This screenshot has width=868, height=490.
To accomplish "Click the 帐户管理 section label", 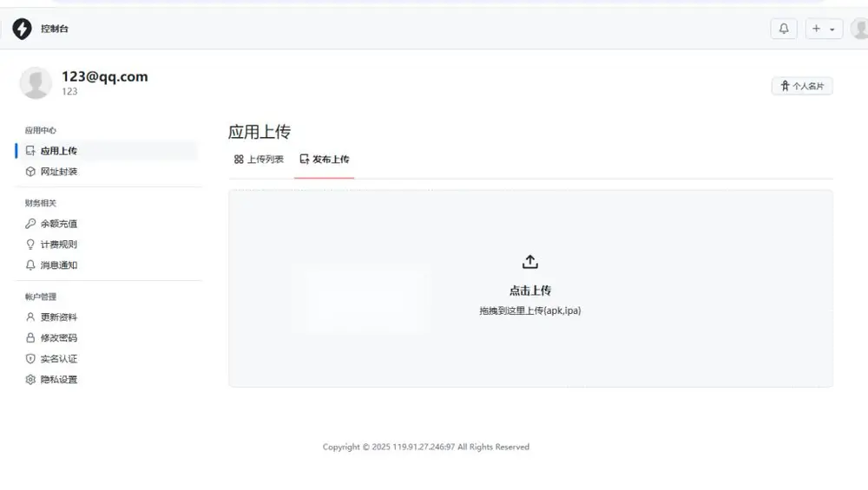I will coord(41,297).
